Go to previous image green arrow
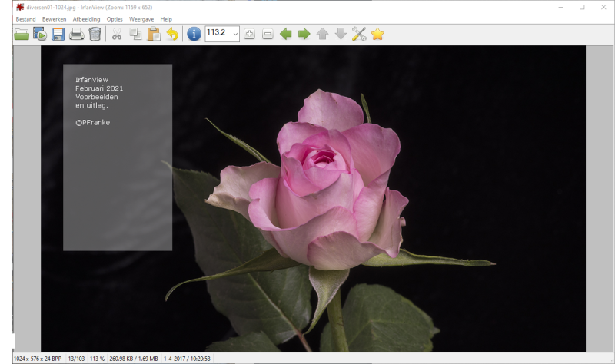Image resolution: width=615 pixels, height=364 pixels. tap(286, 34)
